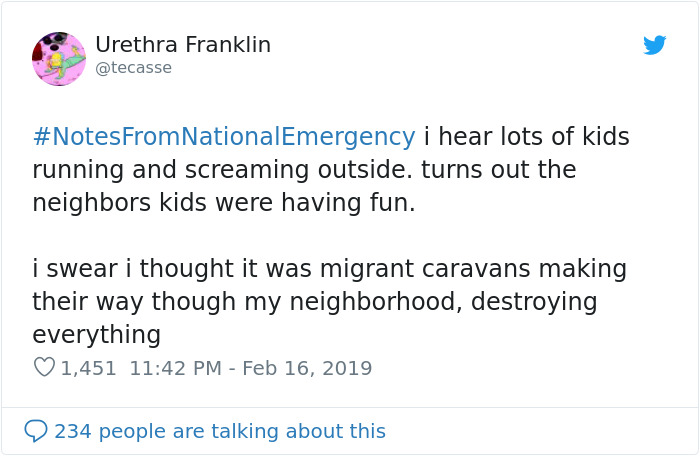The height and width of the screenshot is (456, 700).
Task: Click the speech bubble reply icon
Action: coord(36,431)
